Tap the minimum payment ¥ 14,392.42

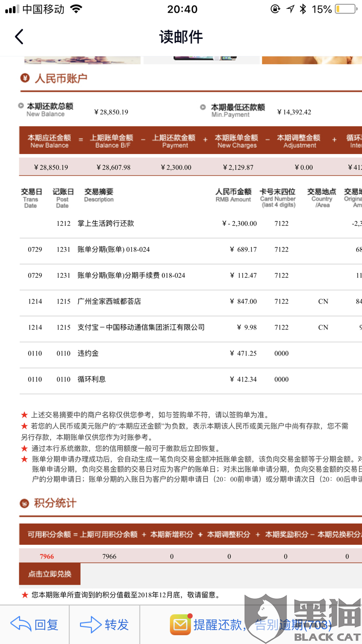click(x=294, y=112)
